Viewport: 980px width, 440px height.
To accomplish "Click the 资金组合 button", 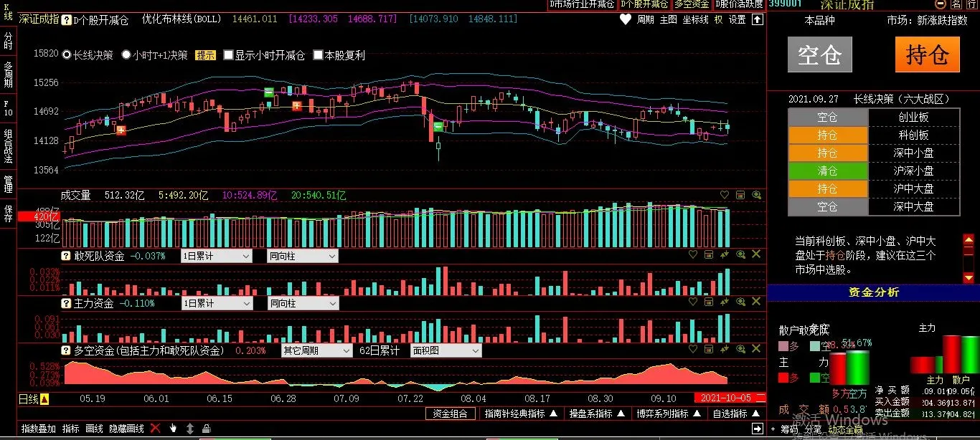I will pos(450,413).
